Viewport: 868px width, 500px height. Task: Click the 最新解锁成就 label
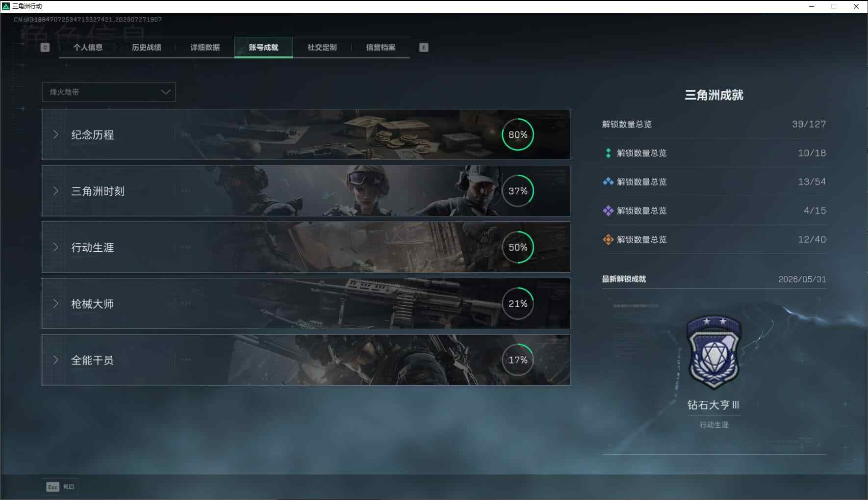pyautogui.click(x=624, y=279)
